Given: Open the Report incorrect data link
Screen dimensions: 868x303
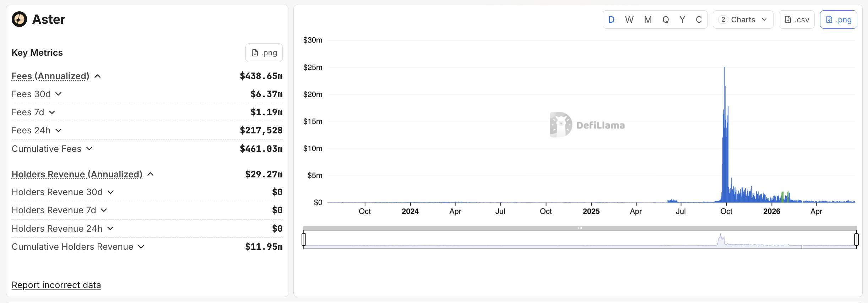Looking at the screenshot, I should (56, 285).
